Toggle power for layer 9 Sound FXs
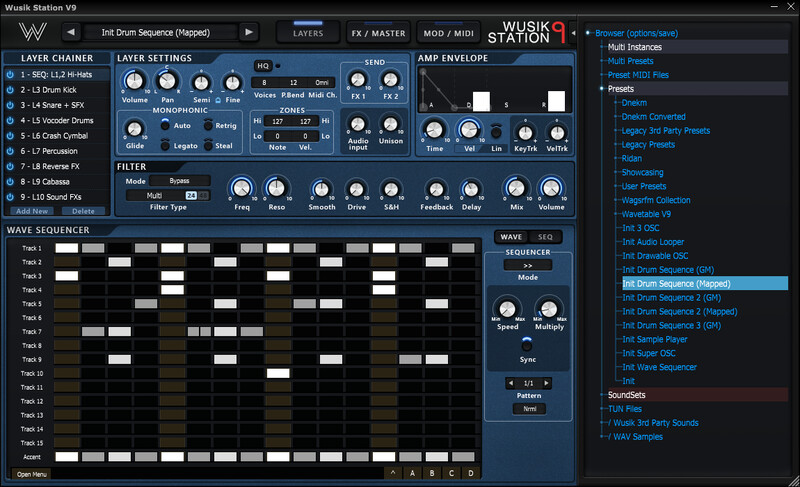 [x=10, y=197]
